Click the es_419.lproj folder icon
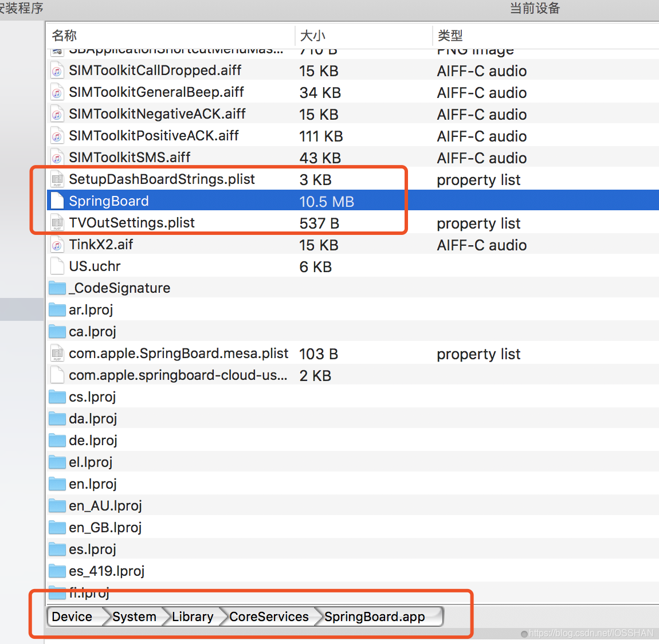The width and height of the screenshot is (659, 644). tap(57, 571)
